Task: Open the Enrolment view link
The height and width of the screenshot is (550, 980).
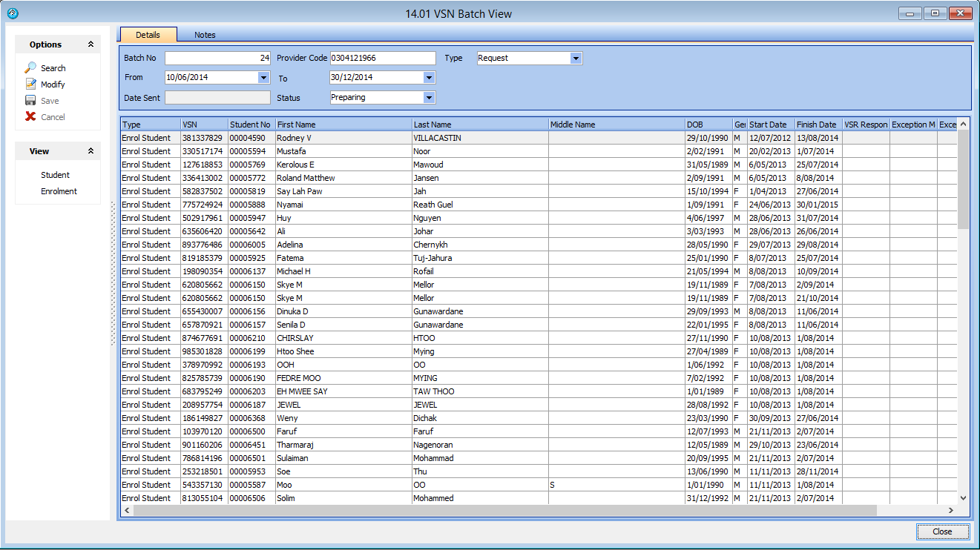Action: pos(59,192)
